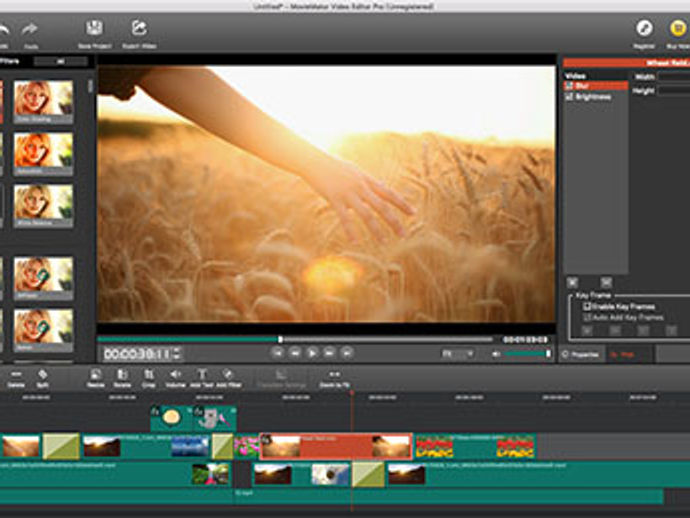Viewport: 690px width, 518px height.
Task: Click the red playhead on the timeline ruler
Action: pyautogui.click(x=352, y=393)
